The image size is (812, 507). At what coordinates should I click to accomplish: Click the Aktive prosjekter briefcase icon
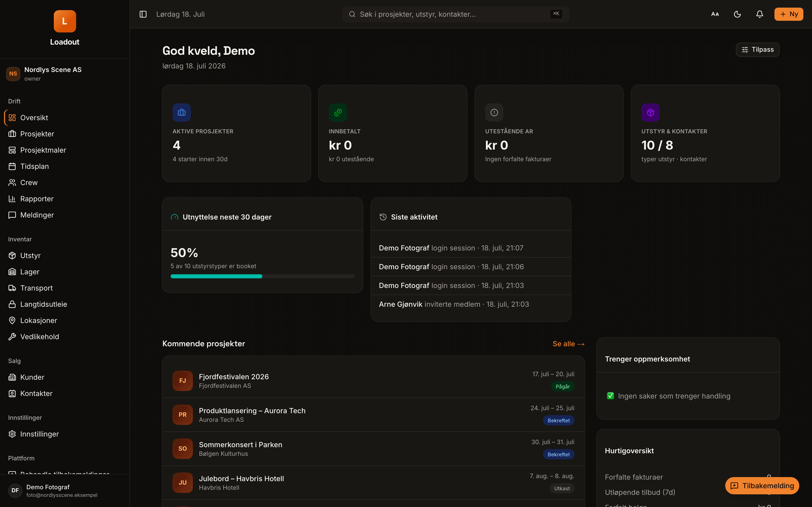[181, 112]
